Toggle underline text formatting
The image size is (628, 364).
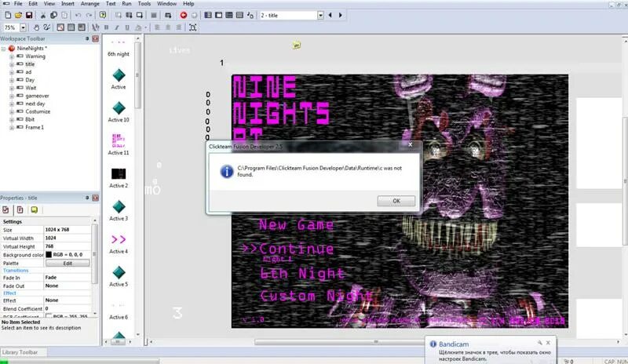coord(127,27)
